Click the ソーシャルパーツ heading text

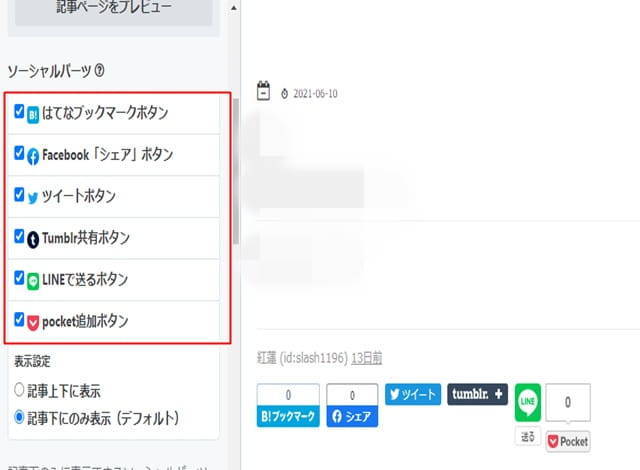49,71
